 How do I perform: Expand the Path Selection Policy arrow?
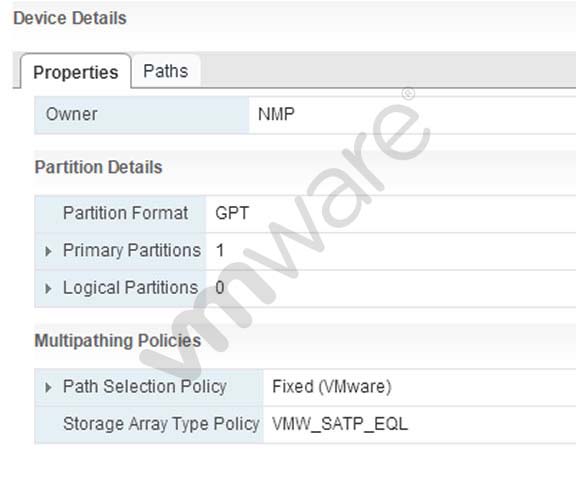coord(48,387)
